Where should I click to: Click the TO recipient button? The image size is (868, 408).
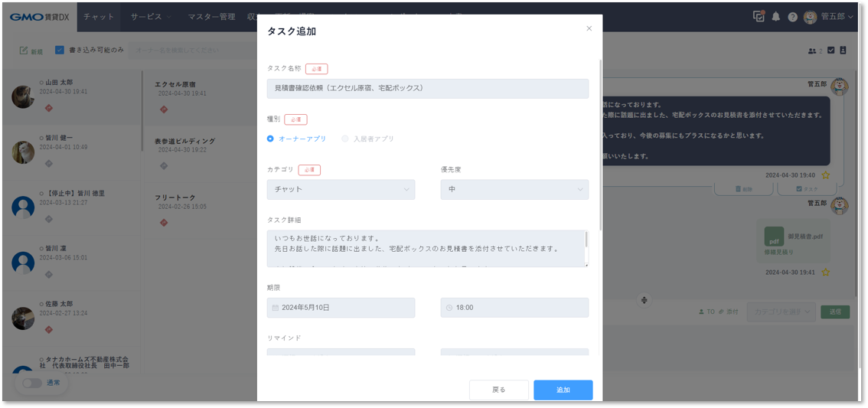[706, 312]
